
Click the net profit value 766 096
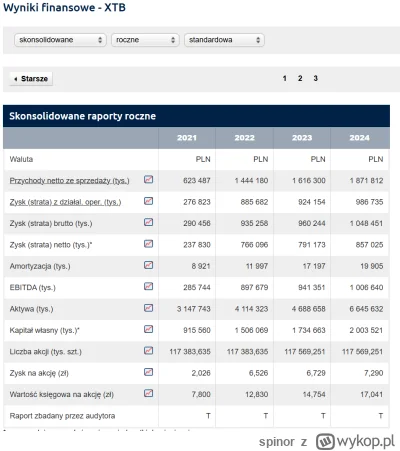click(254, 245)
